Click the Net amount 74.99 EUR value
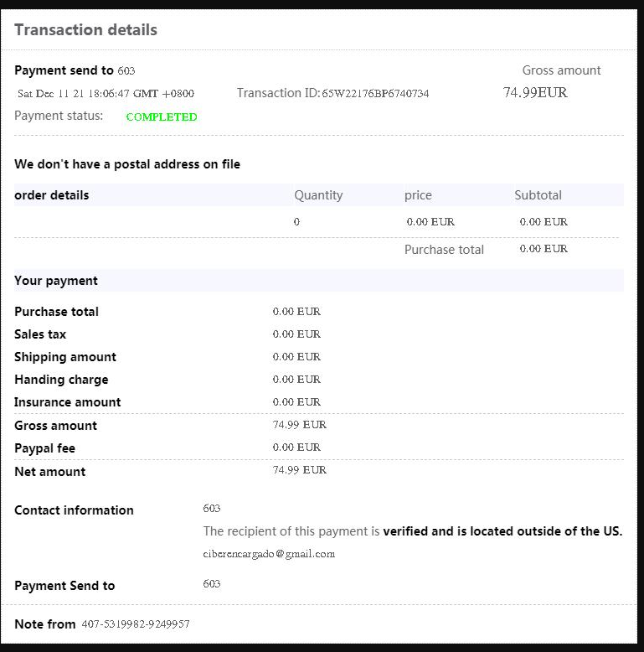644x652 pixels. [300, 470]
